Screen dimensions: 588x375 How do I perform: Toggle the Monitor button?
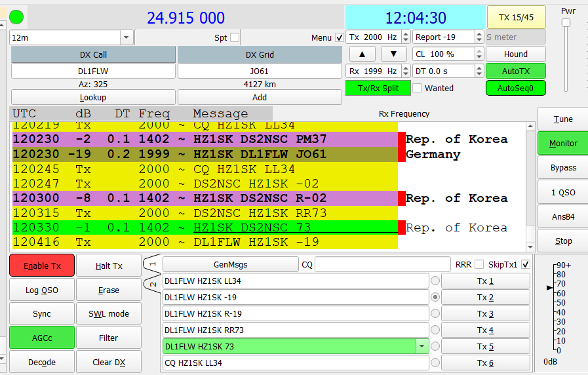[x=563, y=144]
